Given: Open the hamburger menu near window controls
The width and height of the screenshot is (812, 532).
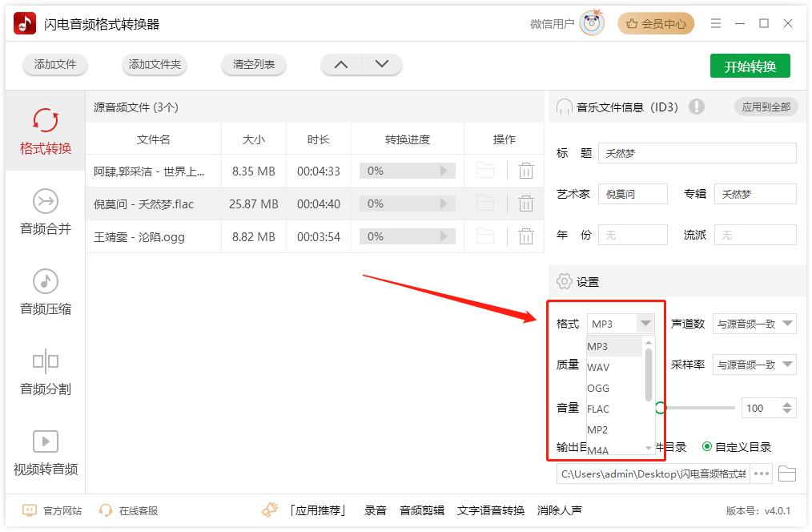Looking at the screenshot, I should coord(715,23).
